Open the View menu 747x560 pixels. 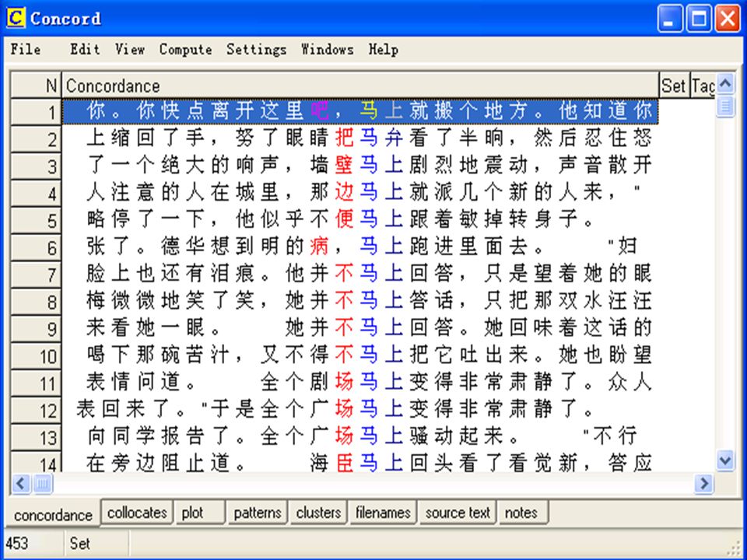click(130, 49)
